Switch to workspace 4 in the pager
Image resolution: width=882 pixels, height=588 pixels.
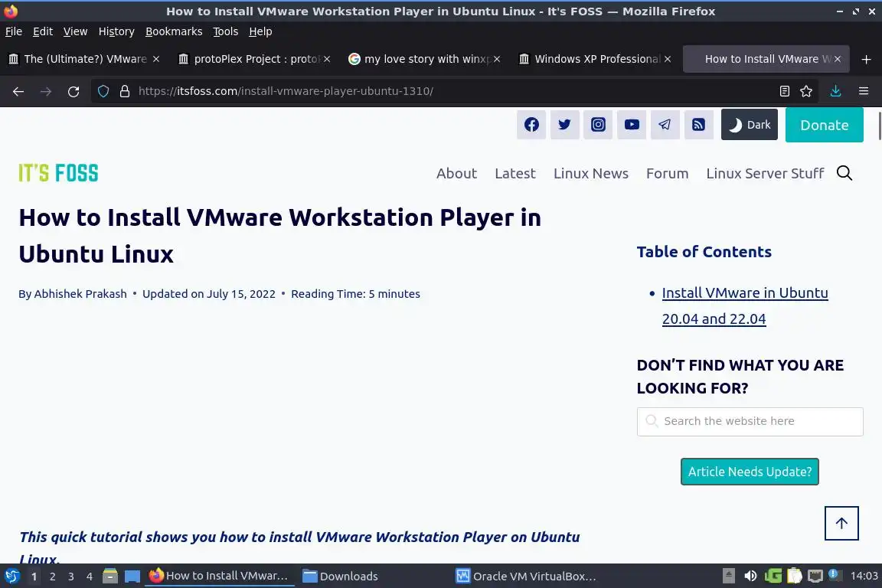90,577
